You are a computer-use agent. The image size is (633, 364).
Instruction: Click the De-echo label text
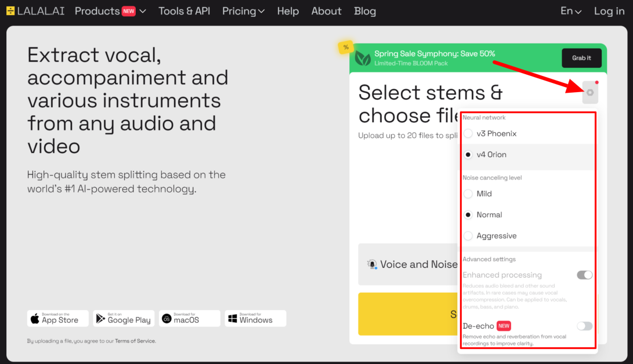point(478,326)
